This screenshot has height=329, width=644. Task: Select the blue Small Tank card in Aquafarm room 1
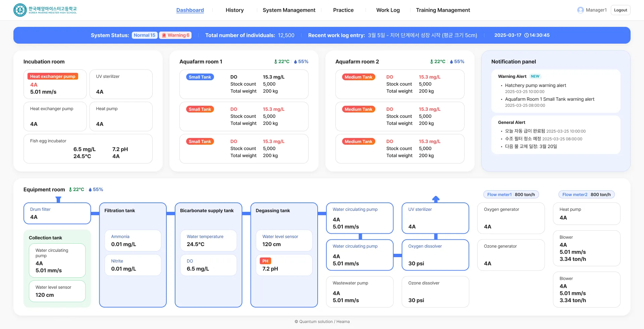coord(244,84)
